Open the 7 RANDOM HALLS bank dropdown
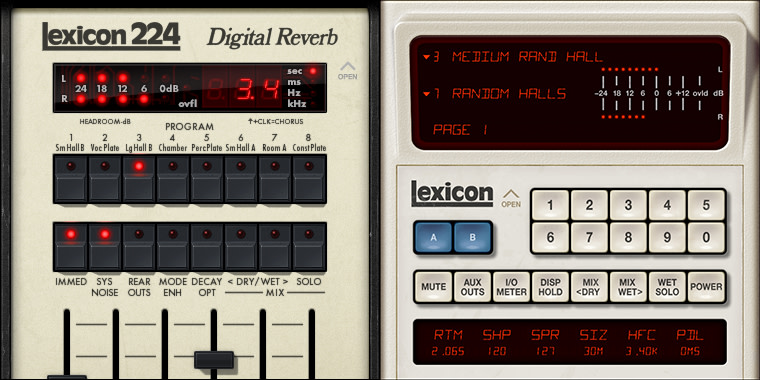 494,94
